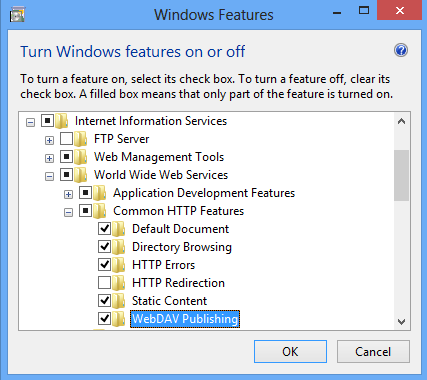Click the Static Content folder icon
The width and height of the screenshot is (427, 380).
tap(119, 301)
